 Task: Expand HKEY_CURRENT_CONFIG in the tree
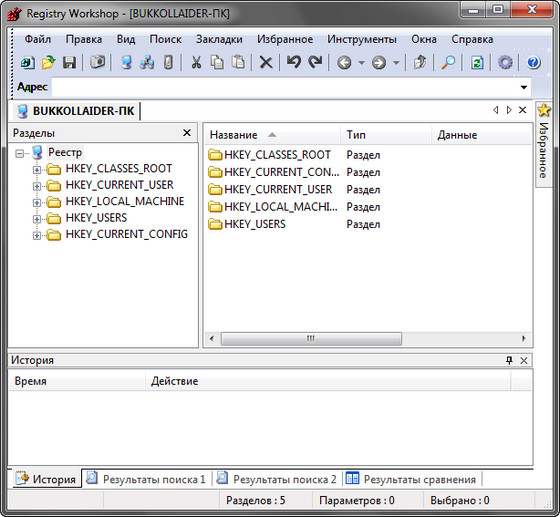pos(37,235)
